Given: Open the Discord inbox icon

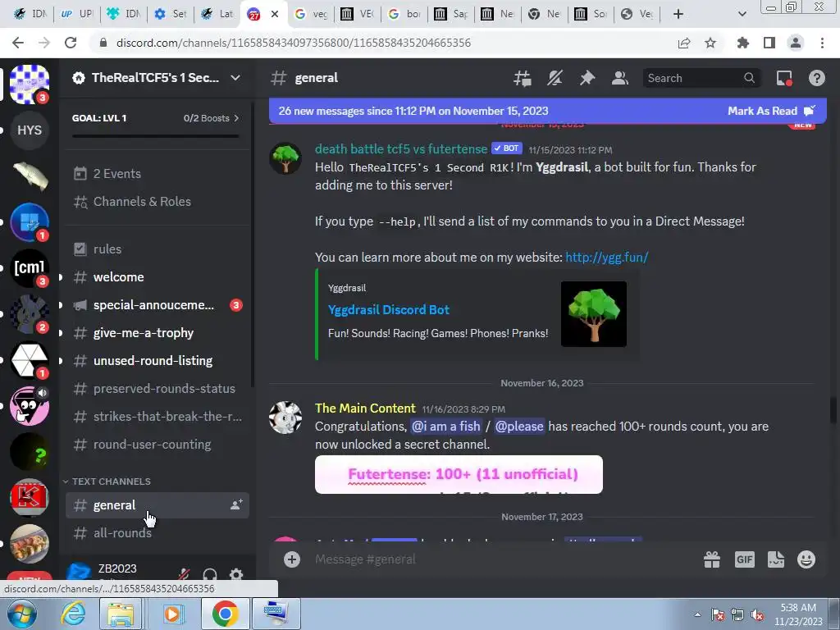Looking at the screenshot, I should [x=784, y=78].
